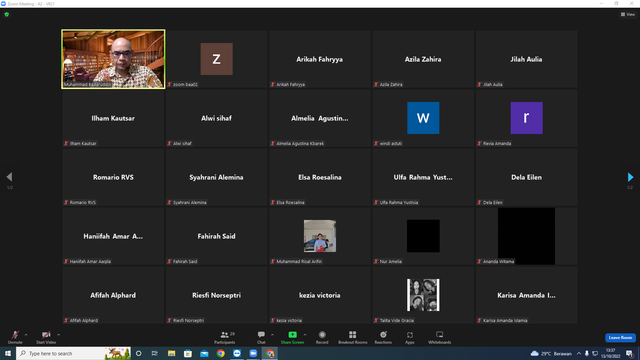Click the windi astuti W avatar
The width and height of the screenshot is (640, 360).
pos(423,118)
